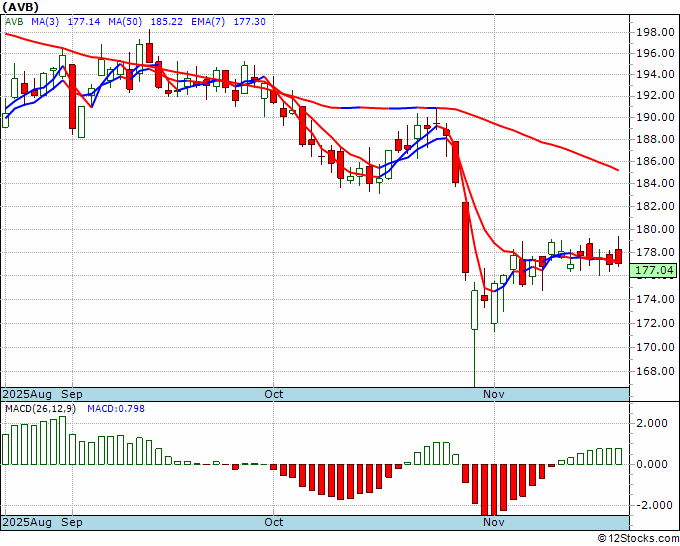This screenshot has width=680, height=546.
Task: Click the MA(50) legend label
Action: click(125, 22)
